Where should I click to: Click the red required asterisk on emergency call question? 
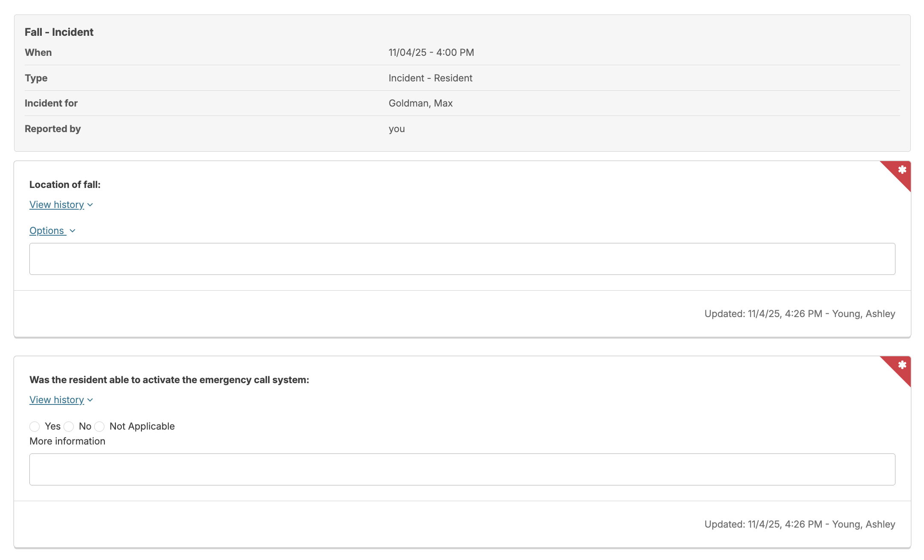pyautogui.click(x=902, y=365)
